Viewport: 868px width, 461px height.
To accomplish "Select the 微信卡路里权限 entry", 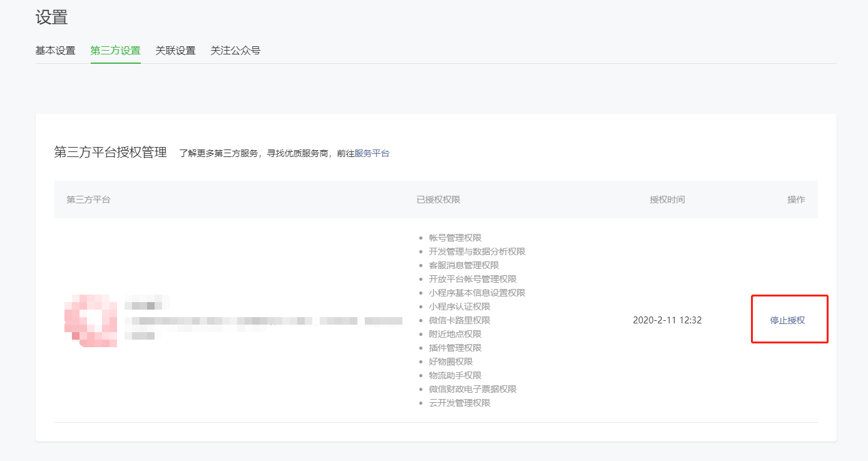I will (459, 320).
